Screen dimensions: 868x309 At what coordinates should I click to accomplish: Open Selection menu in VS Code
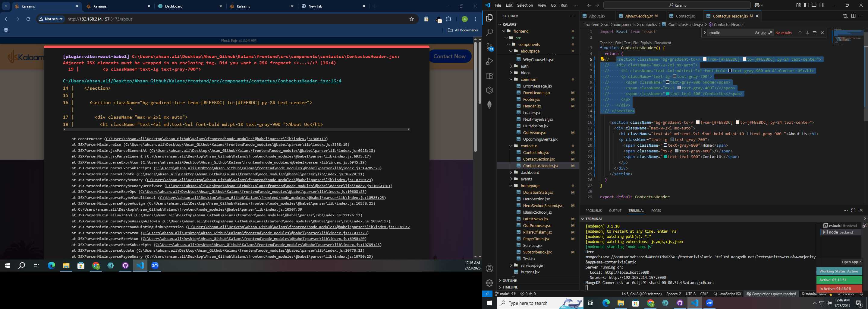coord(525,5)
